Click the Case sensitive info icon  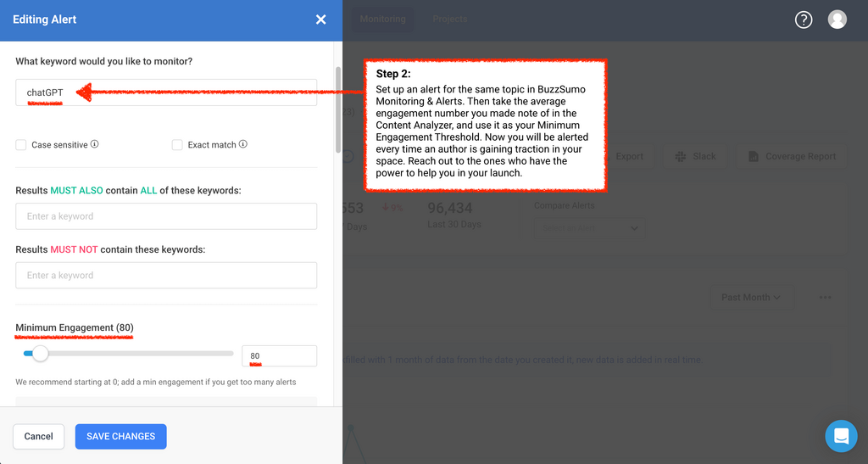coord(95,144)
